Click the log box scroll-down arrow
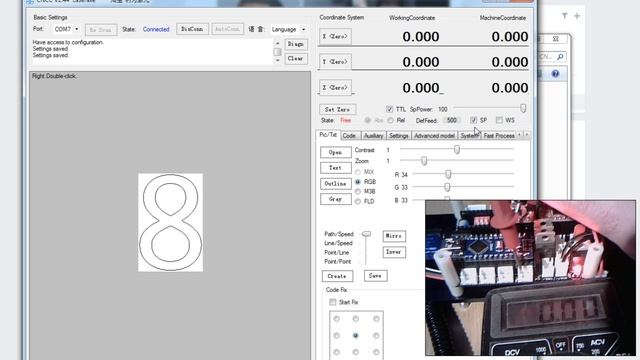Screen dimensions: 640x360 [278, 60]
